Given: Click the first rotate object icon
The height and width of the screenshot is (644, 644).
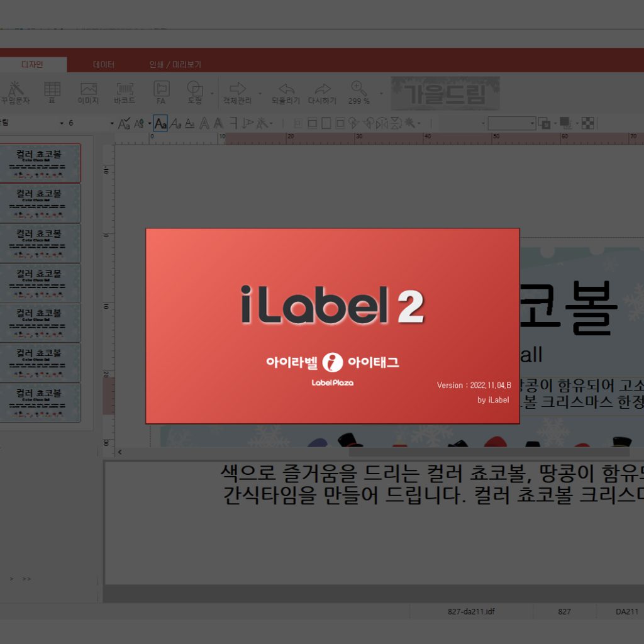Looking at the screenshot, I should coord(353,123).
